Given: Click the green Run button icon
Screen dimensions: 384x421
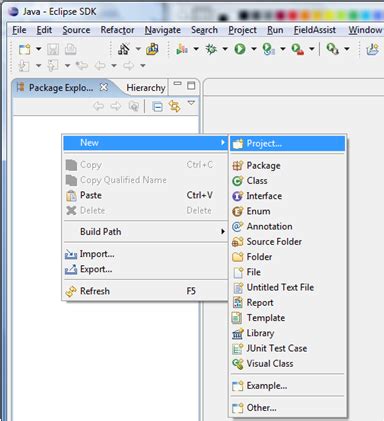Looking at the screenshot, I should [240, 49].
